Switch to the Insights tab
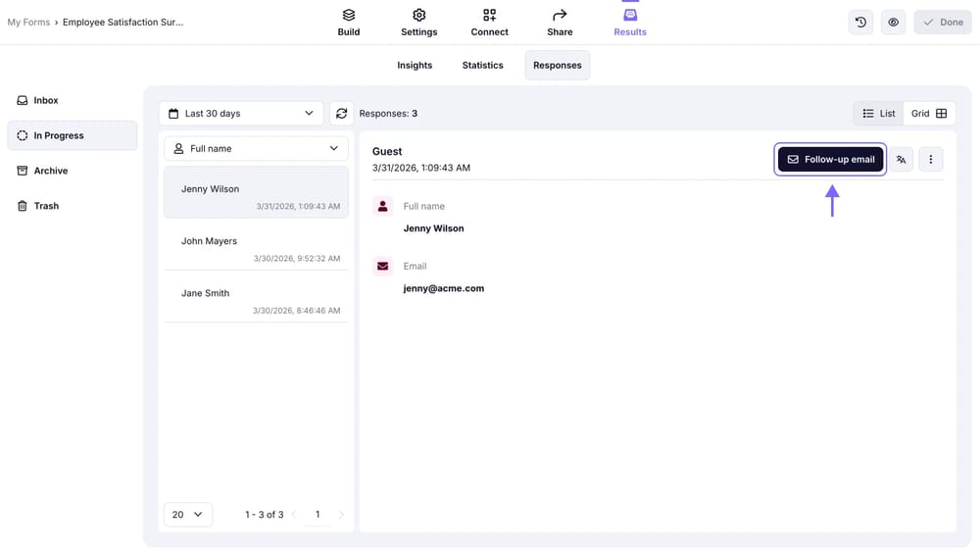 point(415,66)
